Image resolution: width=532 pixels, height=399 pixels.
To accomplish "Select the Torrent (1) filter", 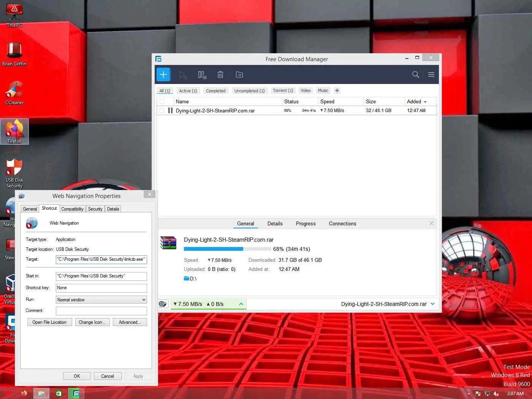I will [x=283, y=90].
